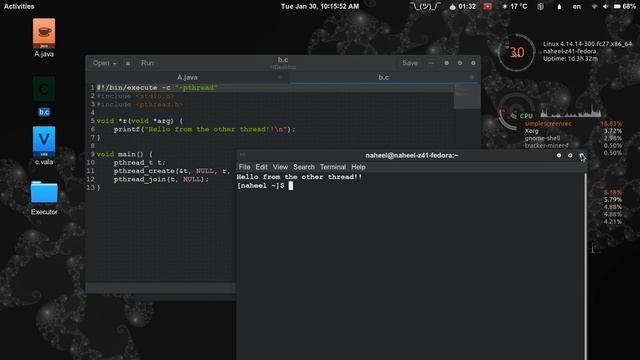Close the A.java editor tab
Image resolution: width=640 pixels, height=360 pixels.
pos(280,77)
